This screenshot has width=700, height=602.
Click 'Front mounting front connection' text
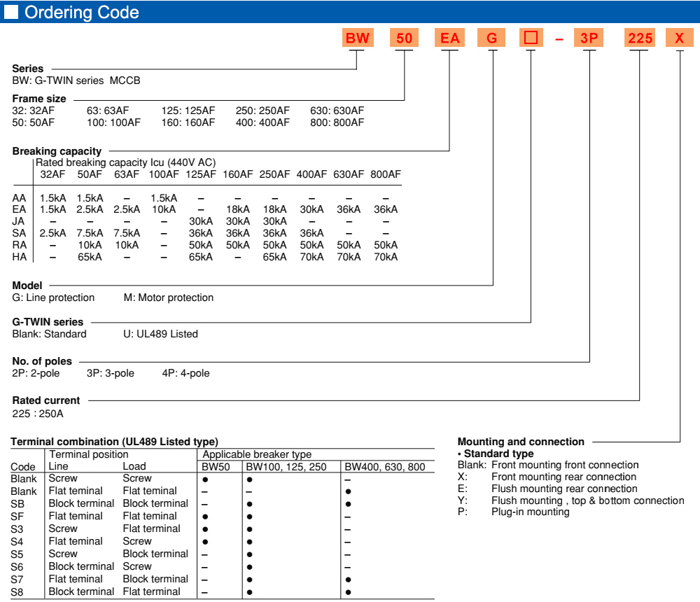565,465
